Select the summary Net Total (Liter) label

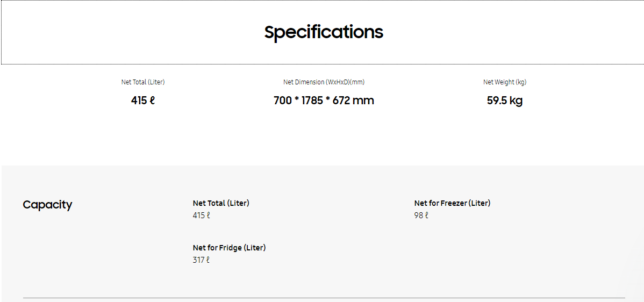[x=143, y=82]
